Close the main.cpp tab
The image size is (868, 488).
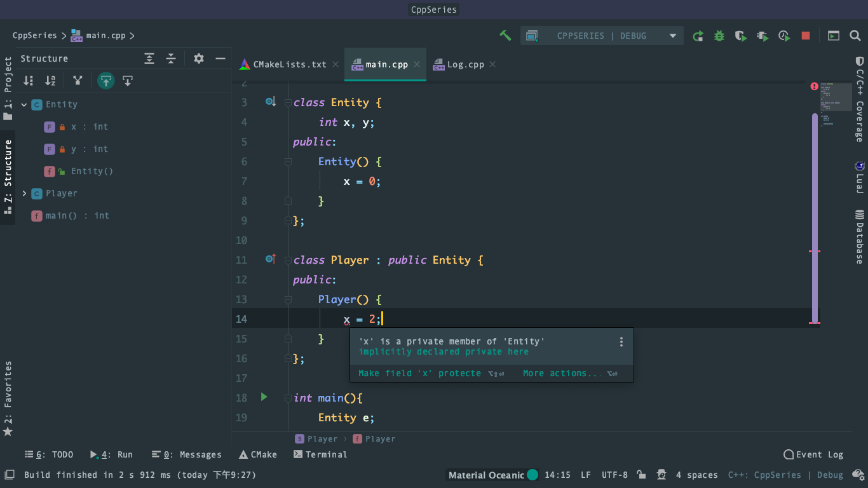[417, 65]
